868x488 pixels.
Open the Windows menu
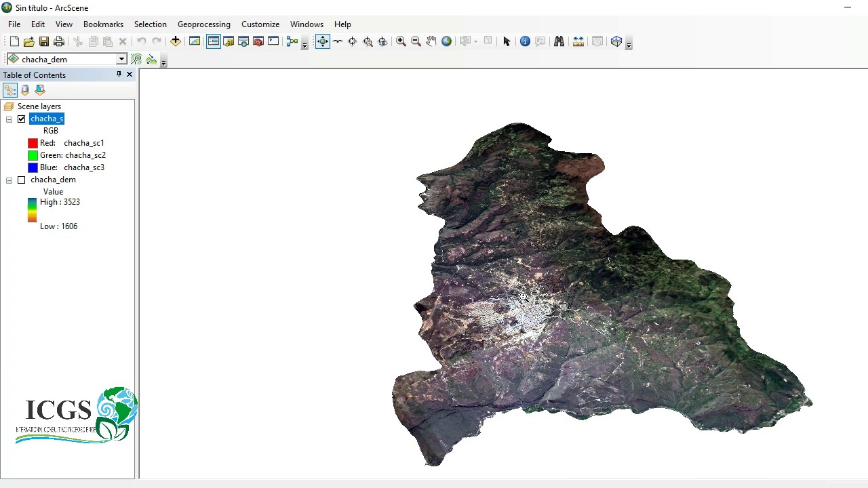(307, 24)
